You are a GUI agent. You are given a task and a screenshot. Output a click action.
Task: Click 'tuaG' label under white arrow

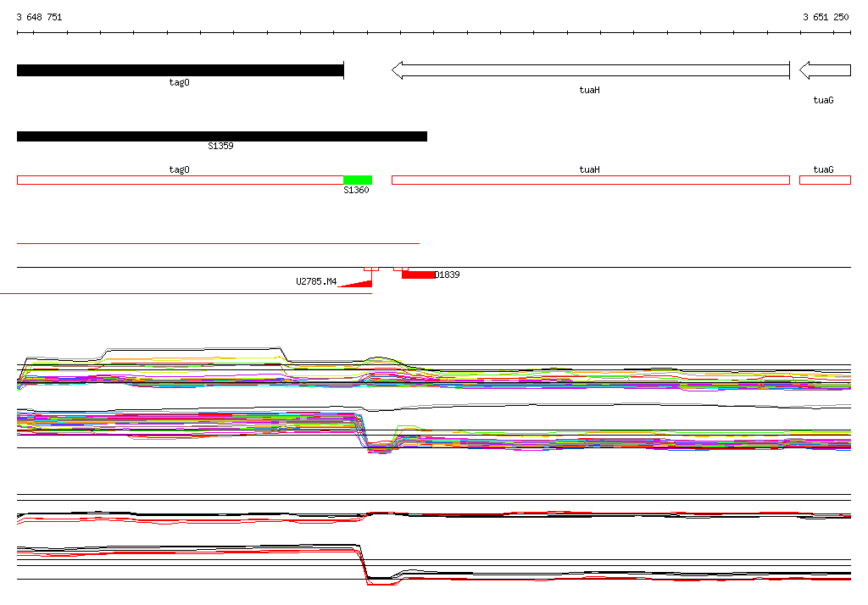[823, 100]
